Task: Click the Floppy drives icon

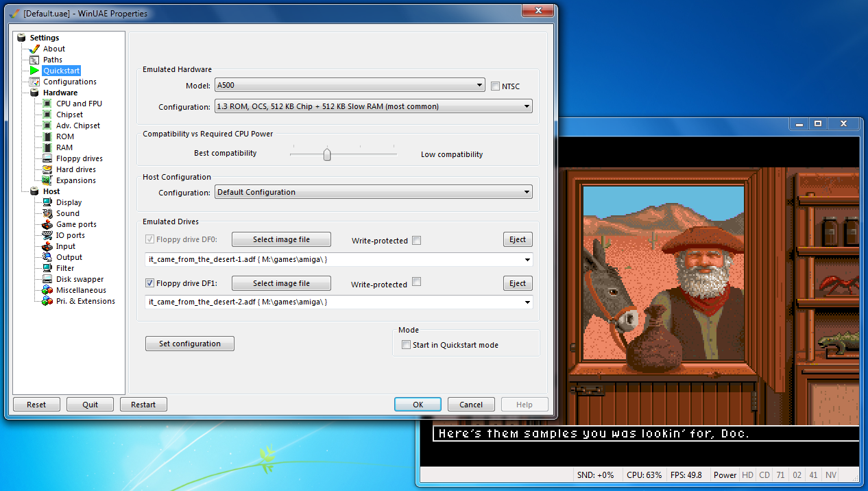Action: (47, 158)
